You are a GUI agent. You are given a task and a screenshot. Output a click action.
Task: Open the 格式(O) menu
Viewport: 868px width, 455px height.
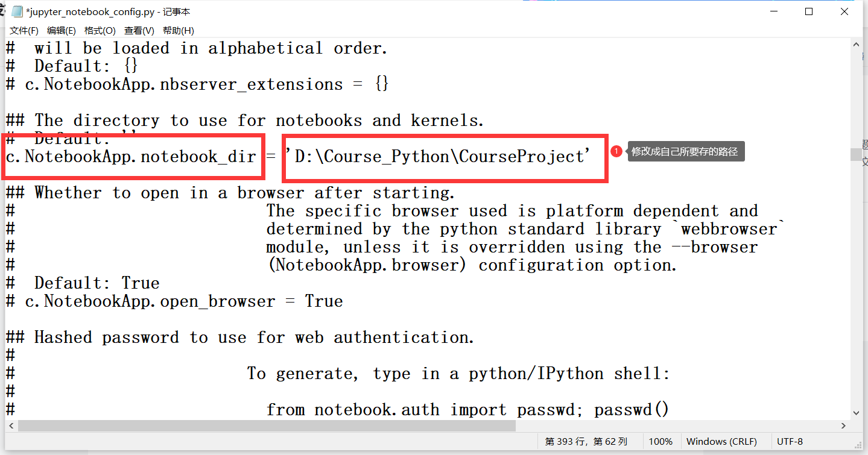[99, 30]
